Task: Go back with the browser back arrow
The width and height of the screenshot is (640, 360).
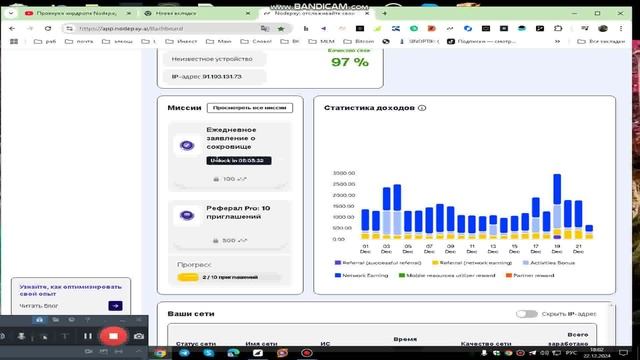Action: point(12,29)
